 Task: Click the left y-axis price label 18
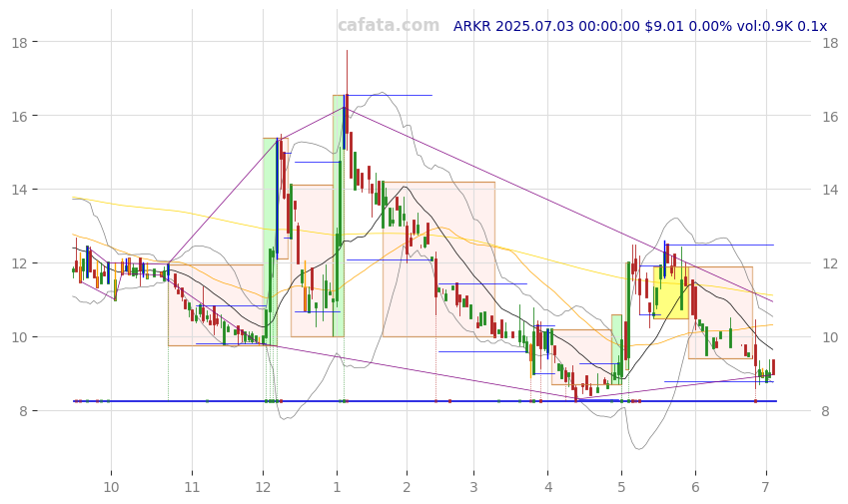click(19, 42)
